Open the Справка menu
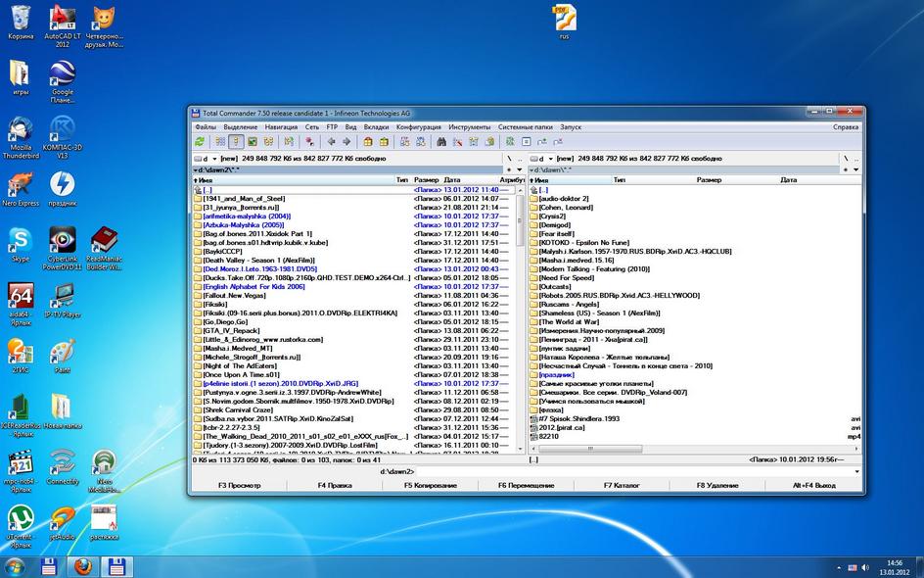This screenshot has height=578, width=924. [x=846, y=126]
